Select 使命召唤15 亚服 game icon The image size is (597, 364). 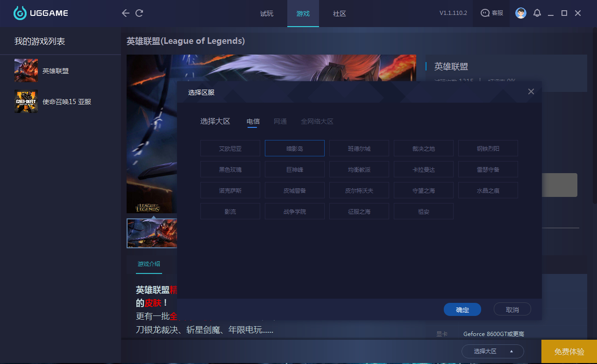26,101
